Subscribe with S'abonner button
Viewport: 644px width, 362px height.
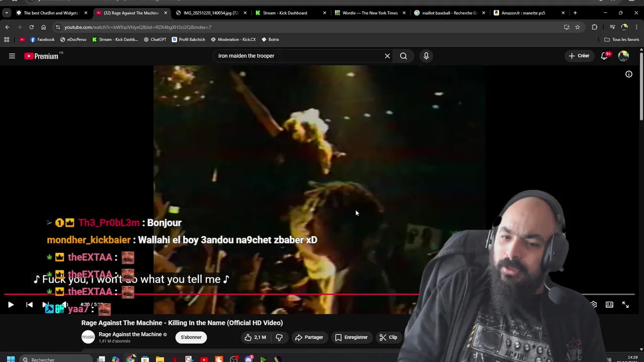pyautogui.click(x=191, y=337)
